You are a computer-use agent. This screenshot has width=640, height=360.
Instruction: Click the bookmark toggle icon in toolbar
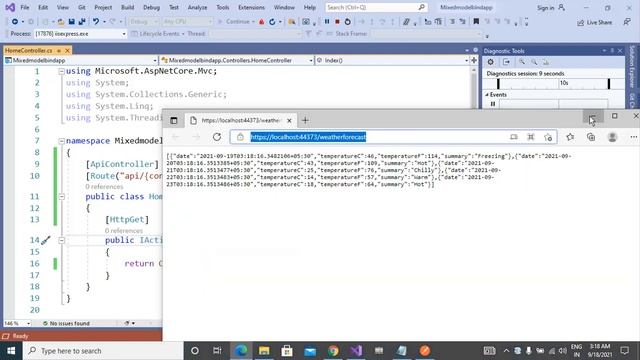pyautogui.click(x=476, y=22)
